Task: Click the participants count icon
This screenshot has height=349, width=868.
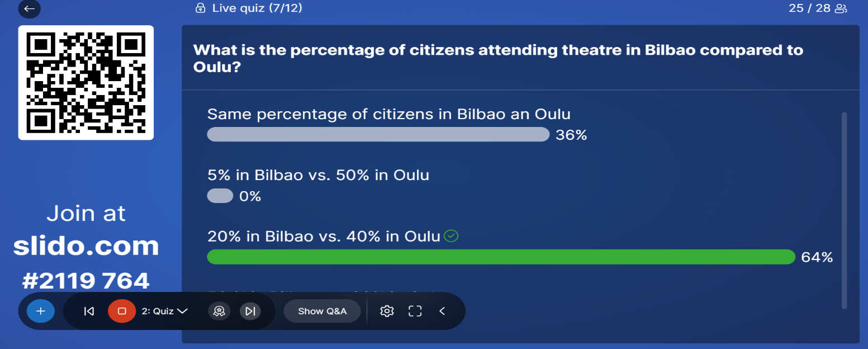Action: (x=841, y=8)
